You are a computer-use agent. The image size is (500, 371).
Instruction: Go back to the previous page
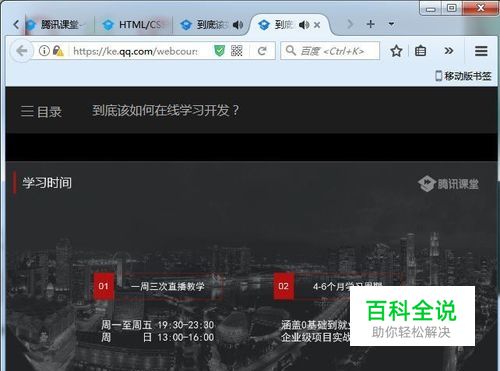pos(22,51)
